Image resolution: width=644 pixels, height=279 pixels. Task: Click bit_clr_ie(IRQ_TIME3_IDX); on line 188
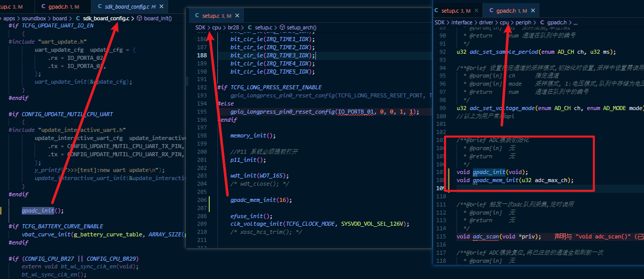pos(273,55)
